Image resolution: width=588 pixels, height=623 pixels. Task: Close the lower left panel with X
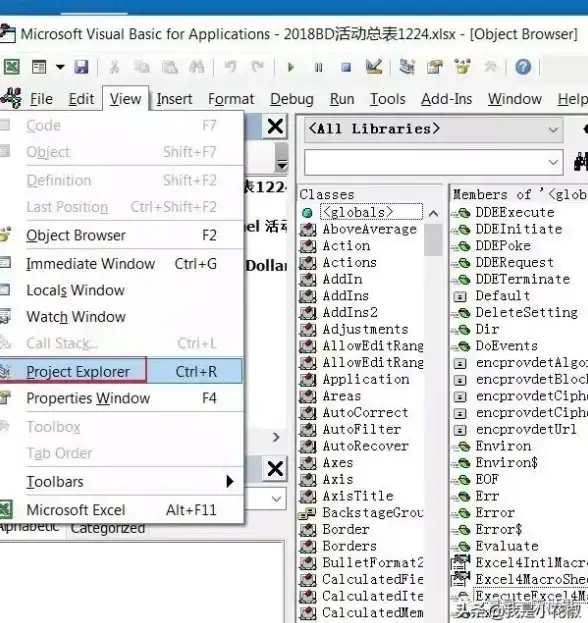coord(275,468)
